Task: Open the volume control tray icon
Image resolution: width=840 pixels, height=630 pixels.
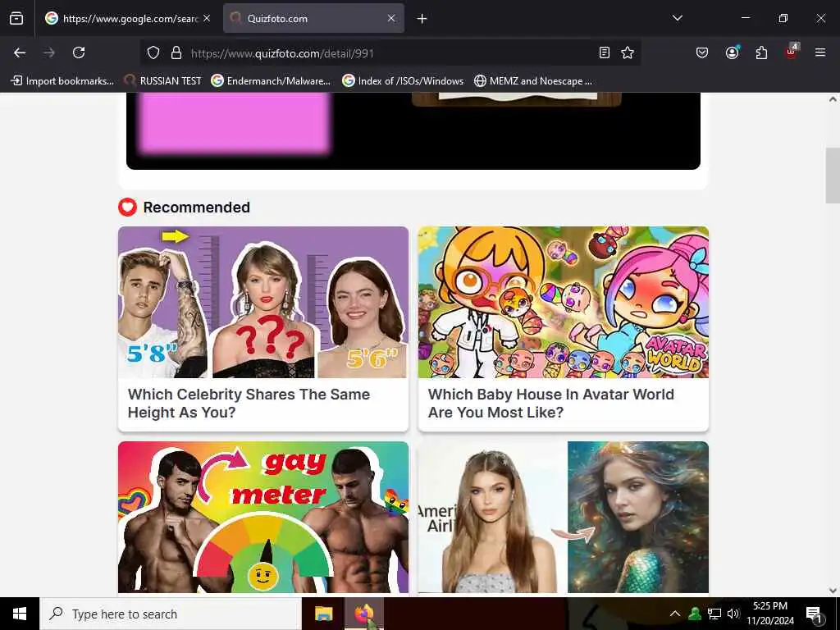Action: pos(733,614)
